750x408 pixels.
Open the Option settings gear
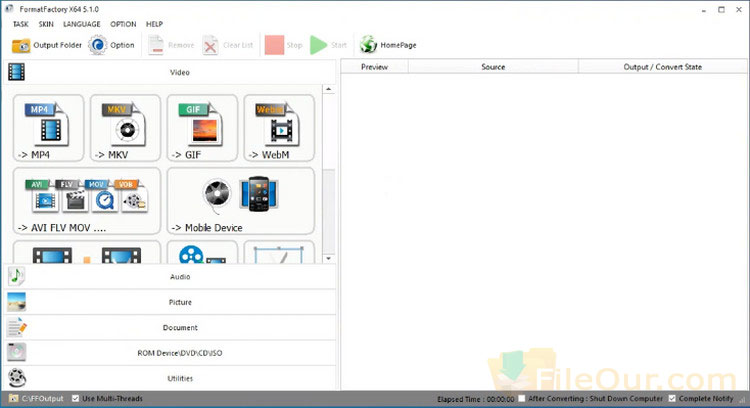pos(98,45)
